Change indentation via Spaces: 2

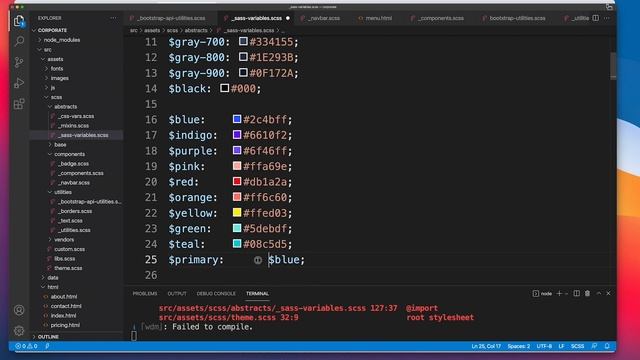[518, 346]
